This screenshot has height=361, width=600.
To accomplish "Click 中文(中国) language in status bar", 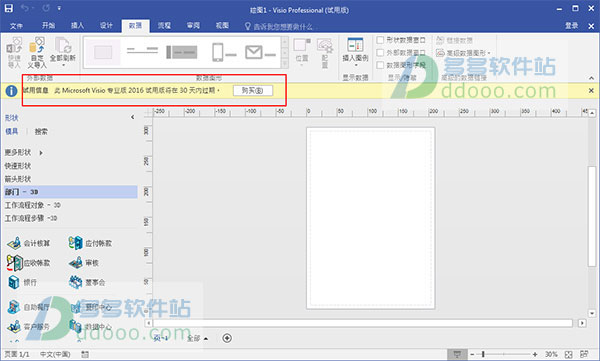I will pyautogui.click(x=55, y=354).
